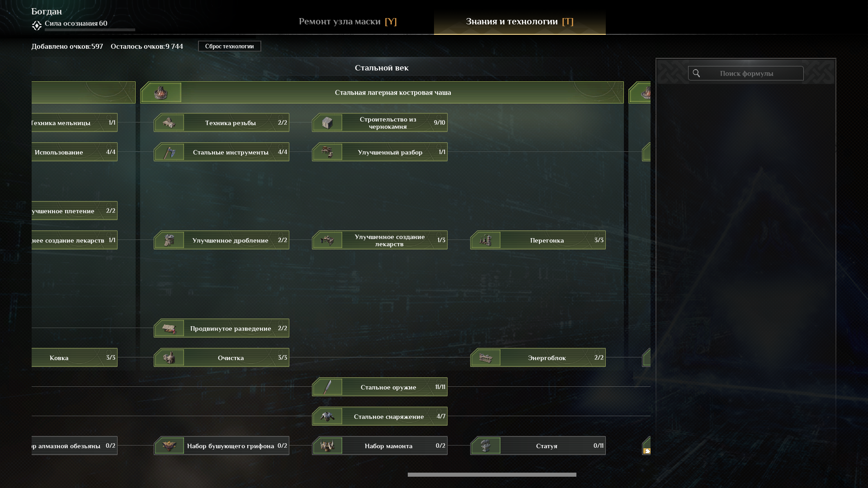
Task: Click the awareness power emblem icon
Action: pyautogui.click(x=37, y=26)
